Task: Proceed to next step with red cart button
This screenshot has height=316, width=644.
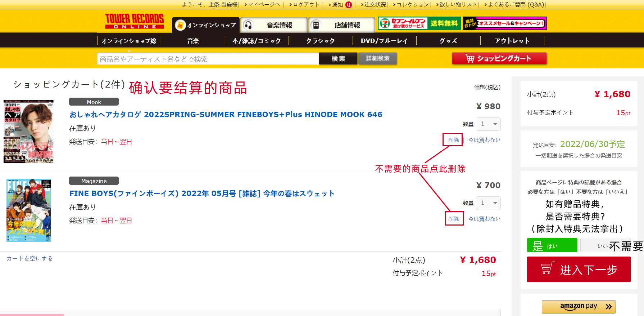Action: 579,269
